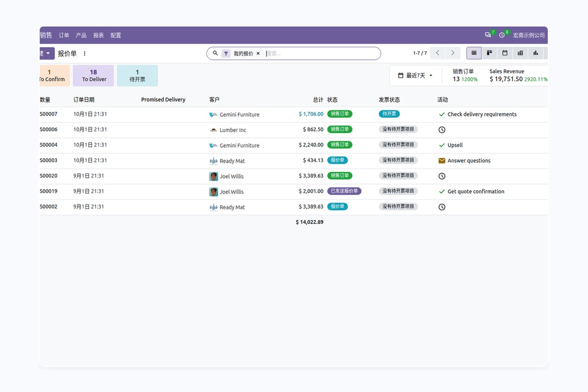Viewport: 588px width, 392px height.
Task: Open the 宏斋示例公司 company switcher
Action: (529, 35)
